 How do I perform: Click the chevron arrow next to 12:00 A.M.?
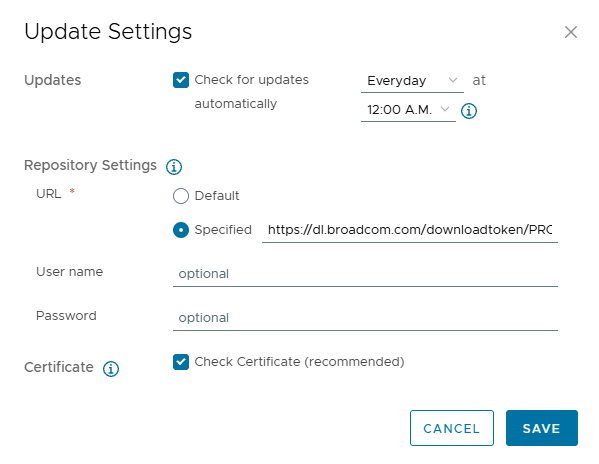445,109
